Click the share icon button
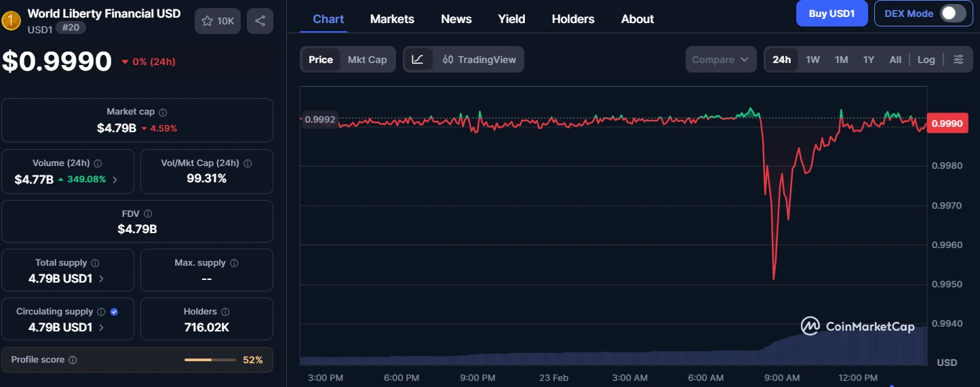This screenshot has width=980, height=387. click(x=260, y=21)
